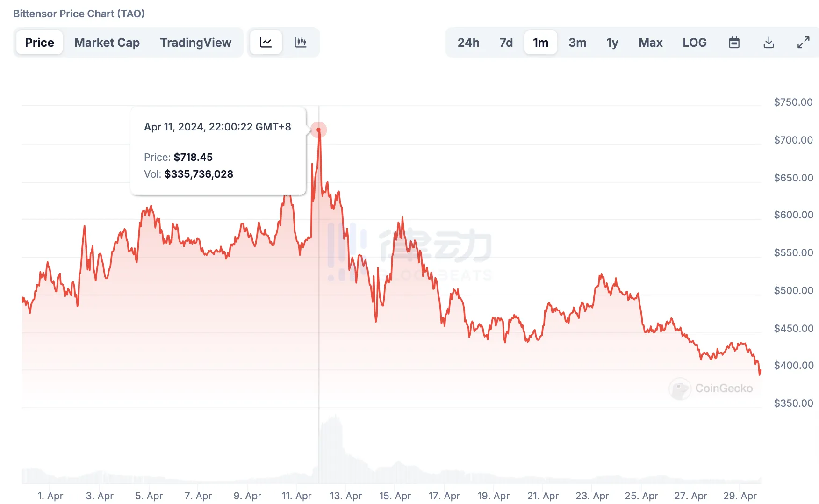Expand chart to fullscreen
This screenshot has height=504, width=819.
tap(803, 43)
